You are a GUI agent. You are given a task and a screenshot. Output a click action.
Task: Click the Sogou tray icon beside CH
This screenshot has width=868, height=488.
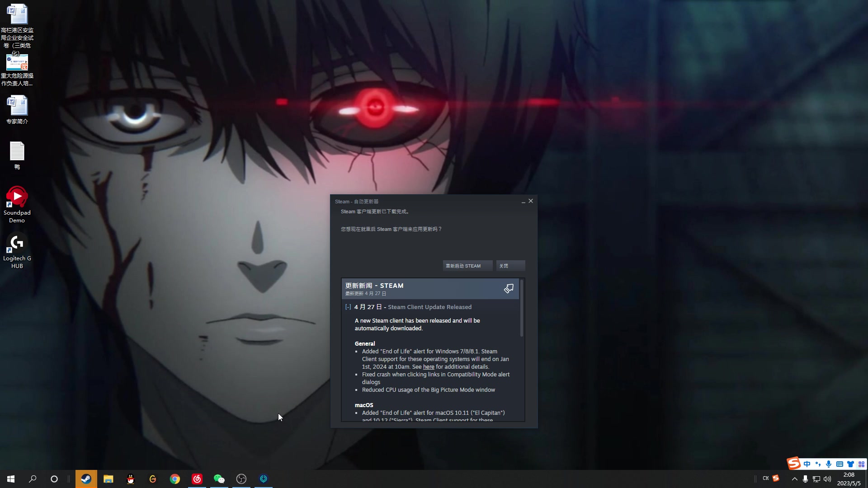(x=776, y=478)
